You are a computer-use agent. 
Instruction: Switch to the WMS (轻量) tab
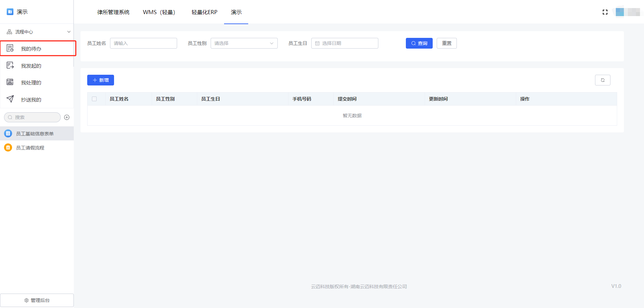tap(159, 12)
